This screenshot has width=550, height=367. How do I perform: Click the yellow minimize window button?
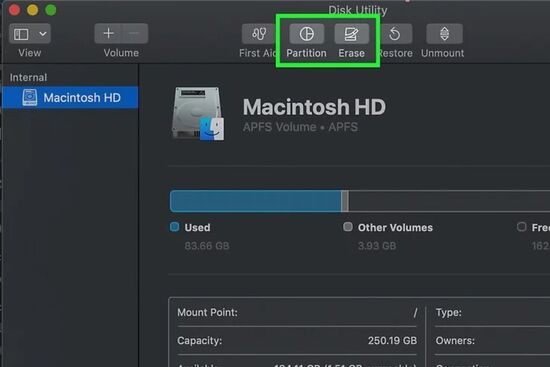pos(33,10)
